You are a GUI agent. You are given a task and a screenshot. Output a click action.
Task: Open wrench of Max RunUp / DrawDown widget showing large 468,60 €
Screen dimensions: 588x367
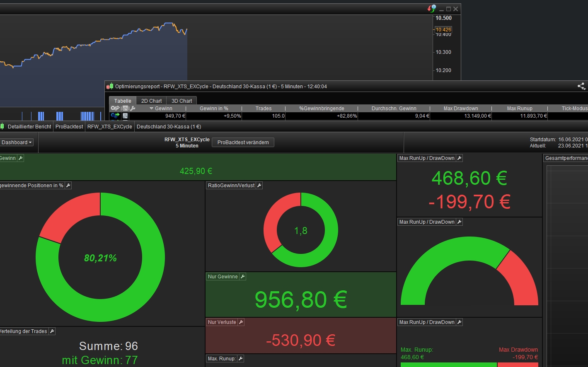tap(460, 158)
